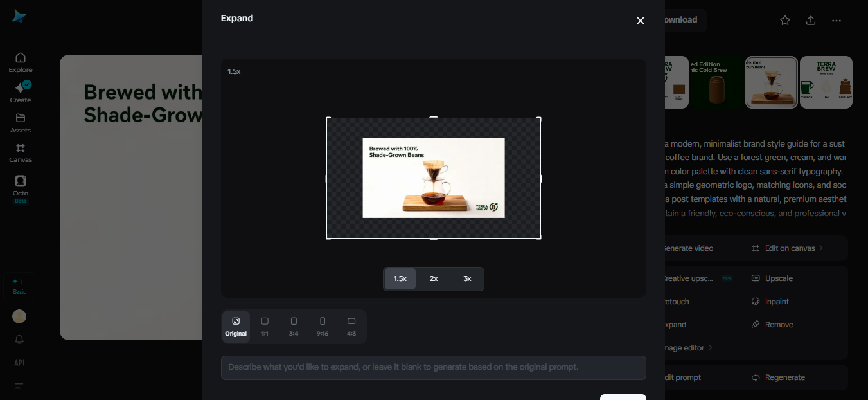Screen dimensions: 868x400
Task: Click the top-right corner handle of the expand frame
Action: coord(539,118)
